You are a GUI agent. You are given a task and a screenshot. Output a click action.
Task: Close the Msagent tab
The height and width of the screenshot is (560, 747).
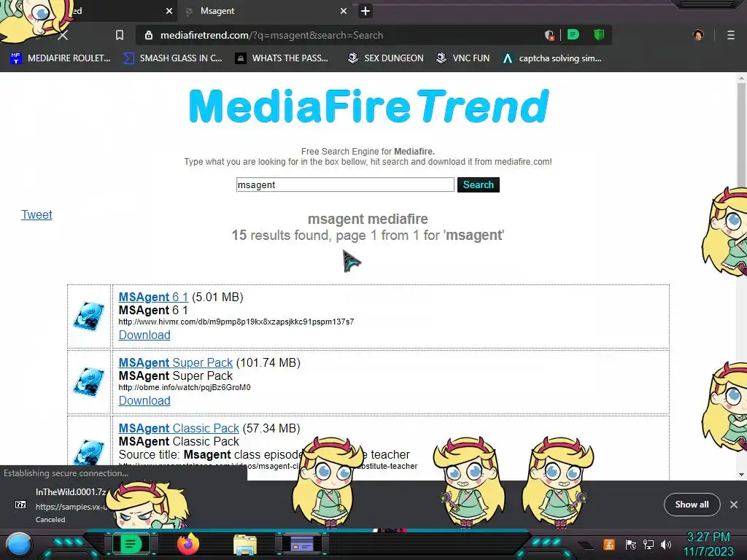pyautogui.click(x=344, y=11)
